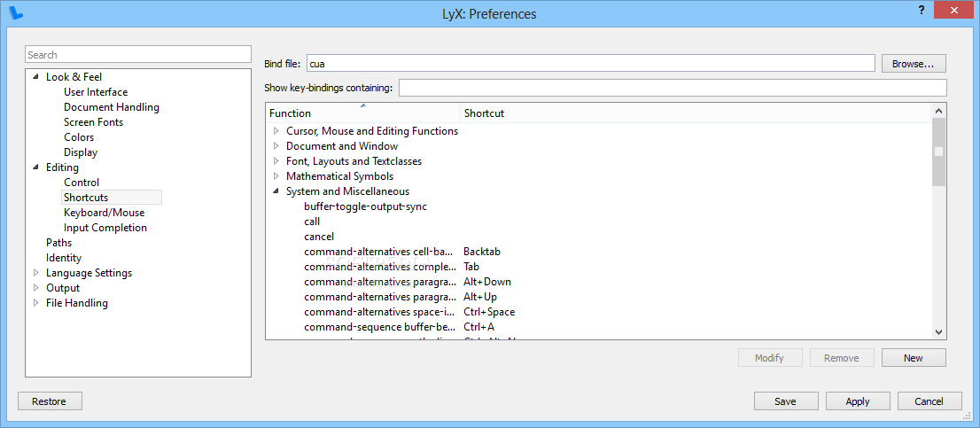
Task: Select the Colors preferences page
Action: tap(79, 136)
